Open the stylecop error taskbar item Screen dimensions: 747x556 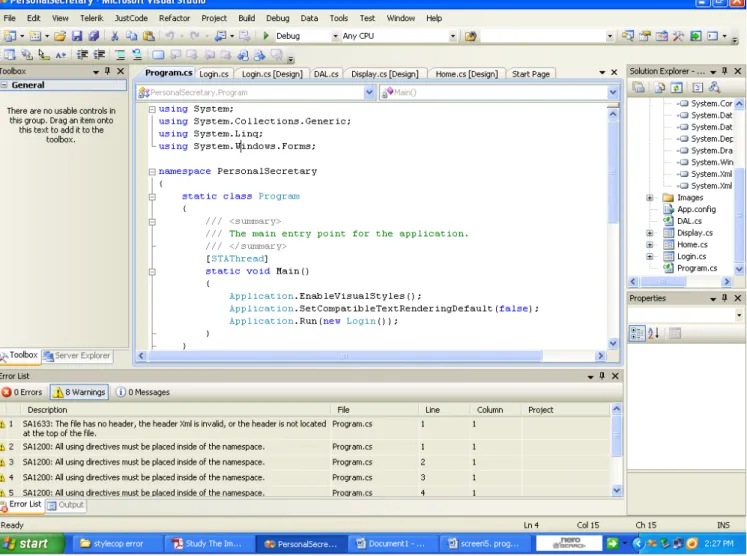[x=118, y=544]
